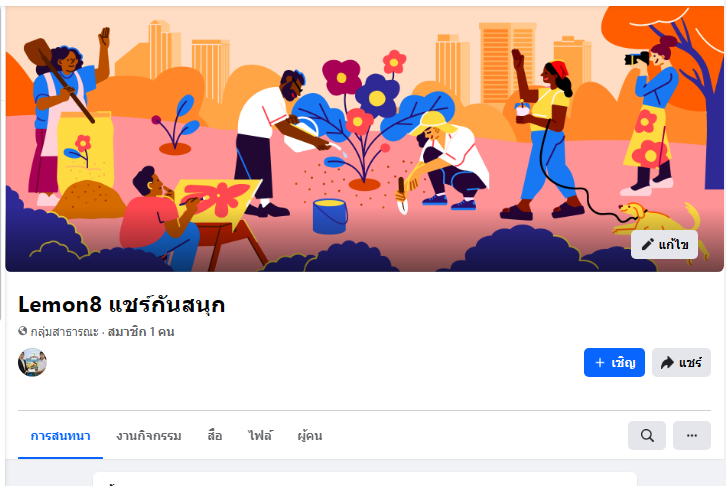This screenshot has height=486, width=726.
Task: Open the member profile picture avatar
Action: [x=32, y=362]
